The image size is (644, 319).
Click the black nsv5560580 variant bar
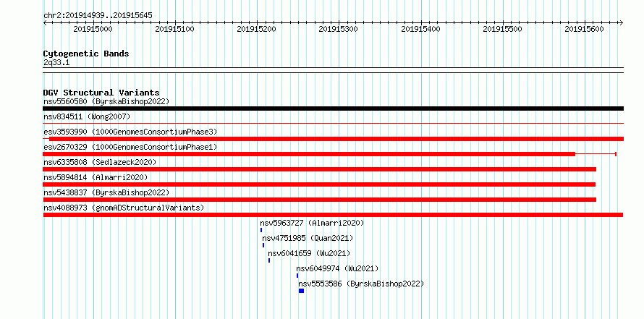tap(333, 109)
